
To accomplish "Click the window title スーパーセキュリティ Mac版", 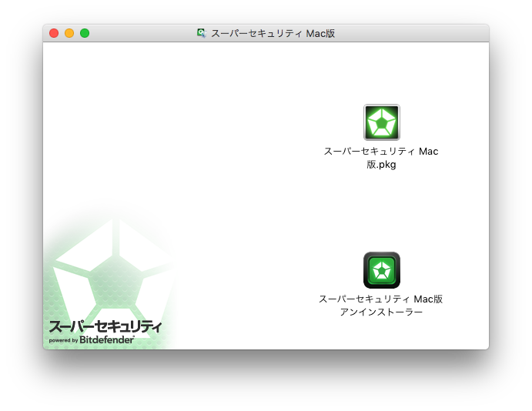I will (x=273, y=33).
